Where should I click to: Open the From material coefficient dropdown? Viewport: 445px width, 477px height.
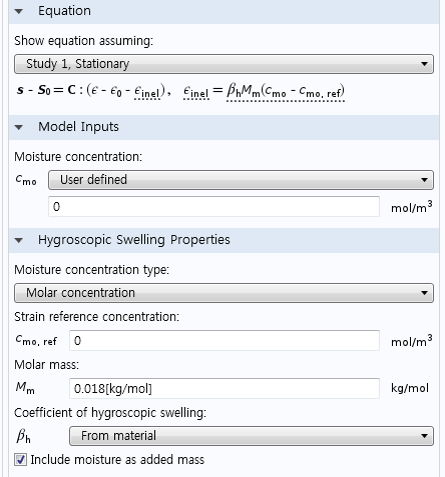[251, 436]
